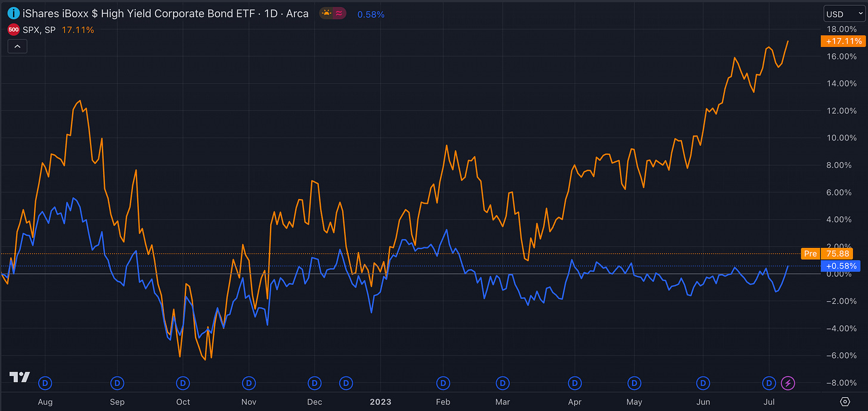The height and width of the screenshot is (411, 868).
Task: Click dividend D marker above Aug label
Action: [x=45, y=382]
